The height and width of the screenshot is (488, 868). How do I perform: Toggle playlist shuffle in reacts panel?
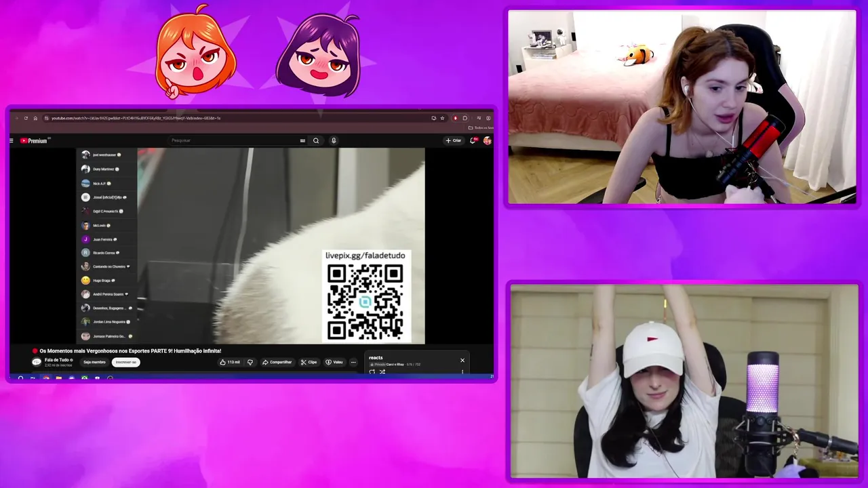[x=382, y=371]
